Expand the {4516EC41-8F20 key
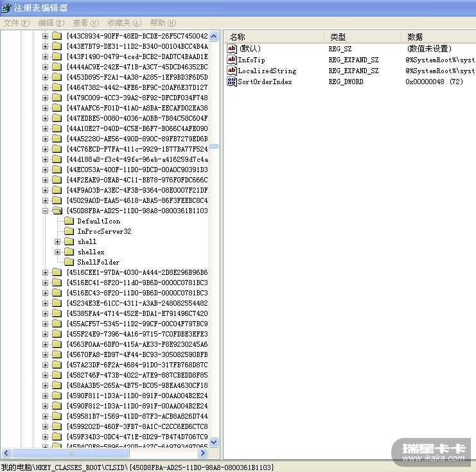This screenshot has height=472, width=476. coord(45,283)
